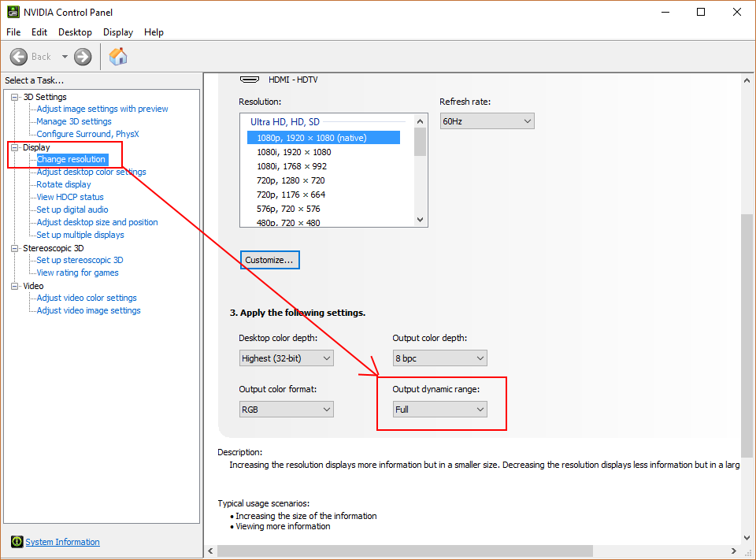Click the System Information icon
This screenshot has height=560, width=756.
17,542
